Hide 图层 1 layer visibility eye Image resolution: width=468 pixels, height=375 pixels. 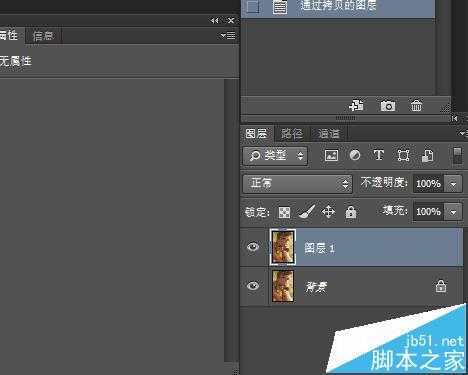coord(253,247)
